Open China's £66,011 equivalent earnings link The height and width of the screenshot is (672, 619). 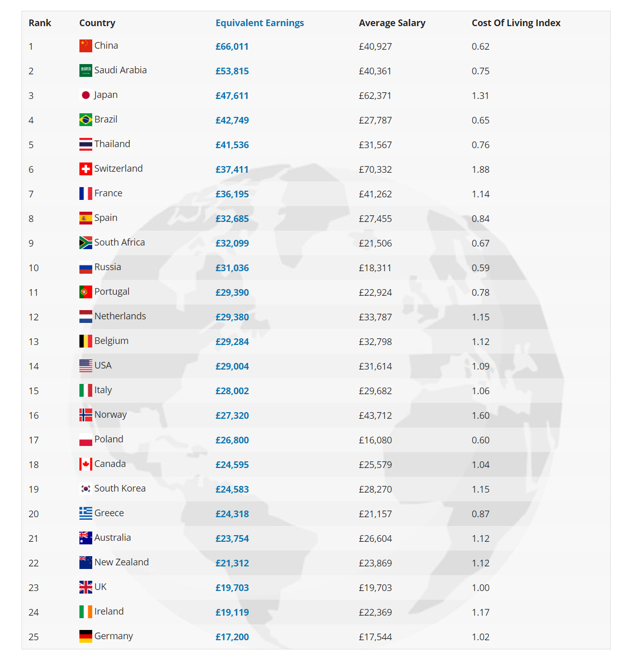click(232, 47)
